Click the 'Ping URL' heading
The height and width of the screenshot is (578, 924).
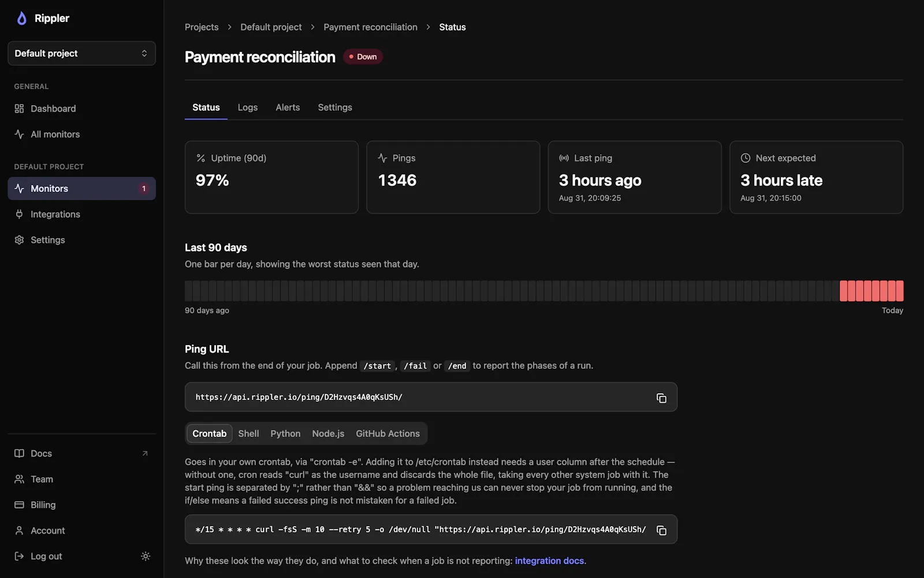point(207,349)
